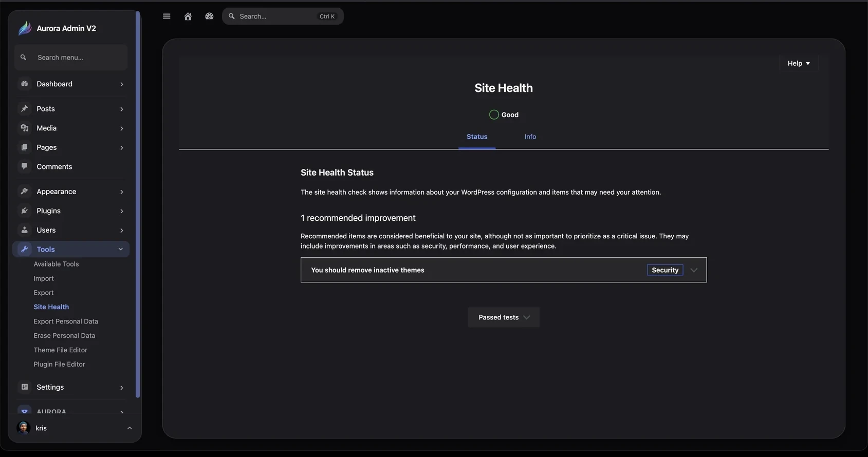Expand the Media submenu chevron
Image resolution: width=868 pixels, height=457 pixels.
point(122,128)
